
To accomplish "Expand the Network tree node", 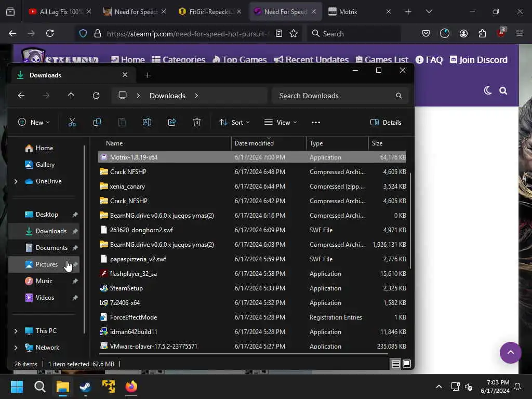I will pyautogui.click(x=16, y=348).
